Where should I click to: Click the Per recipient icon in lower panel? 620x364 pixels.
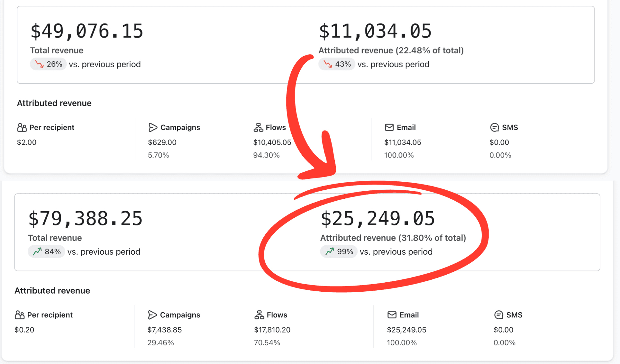point(20,315)
